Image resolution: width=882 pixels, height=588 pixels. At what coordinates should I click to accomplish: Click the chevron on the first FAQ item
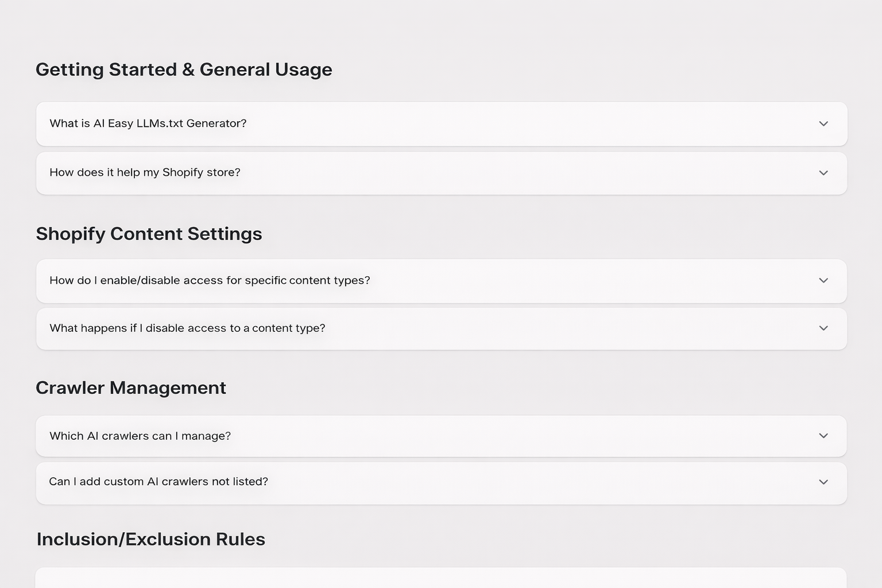click(x=823, y=123)
